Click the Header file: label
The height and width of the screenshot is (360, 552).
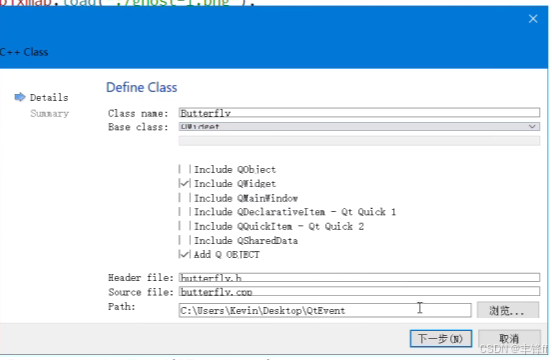pyautogui.click(x=141, y=278)
